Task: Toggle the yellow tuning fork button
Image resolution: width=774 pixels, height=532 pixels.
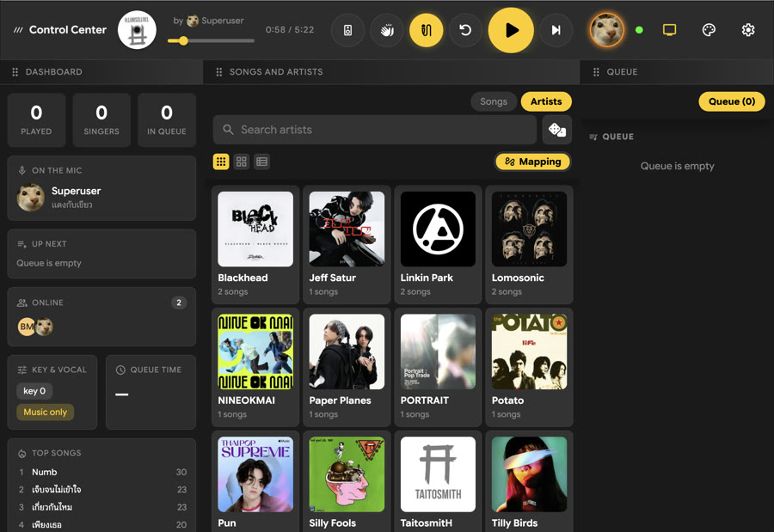Action: pyautogui.click(x=426, y=30)
